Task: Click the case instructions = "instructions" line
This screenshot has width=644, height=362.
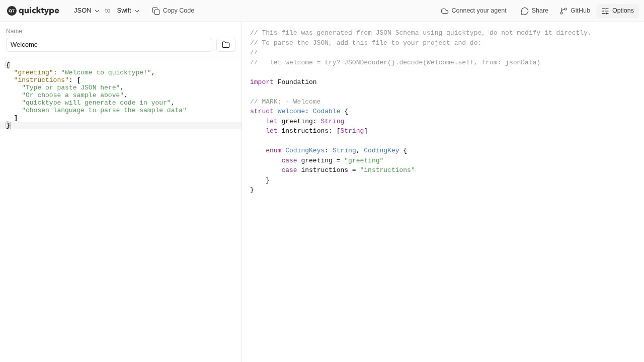Action: (348, 170)
